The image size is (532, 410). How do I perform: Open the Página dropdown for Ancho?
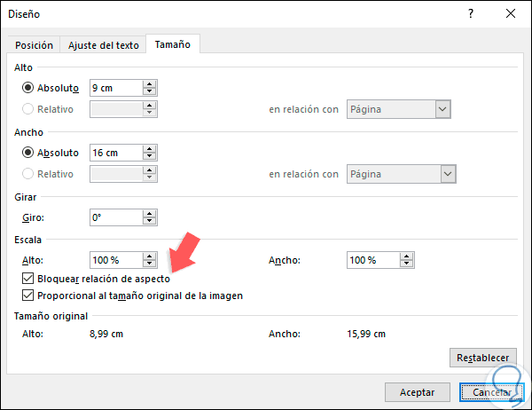(x=448, y=174)
